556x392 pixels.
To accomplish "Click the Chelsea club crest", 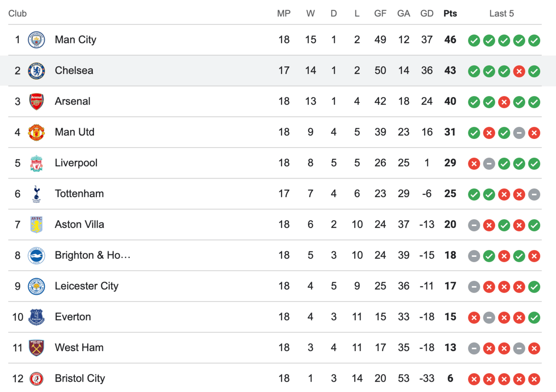I will click(36, 71).
